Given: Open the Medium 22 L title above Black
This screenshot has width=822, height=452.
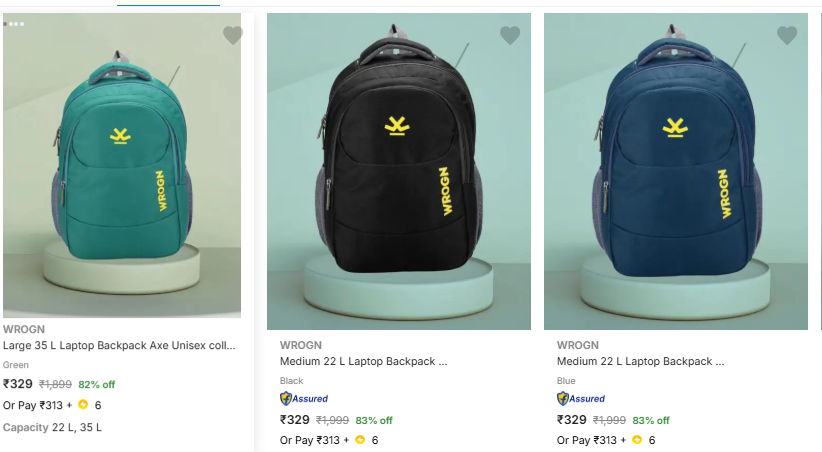Looking at the screenshot, I should coord(363,362).
